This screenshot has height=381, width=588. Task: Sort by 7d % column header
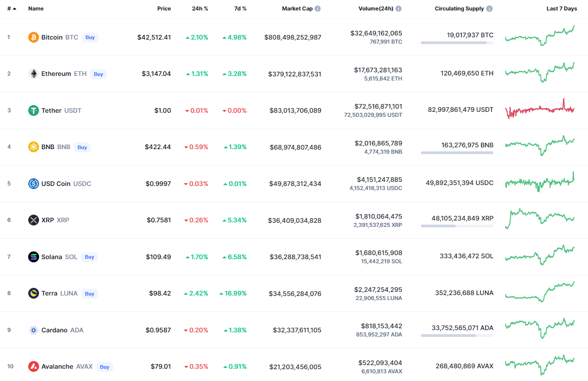pos(239,9)
